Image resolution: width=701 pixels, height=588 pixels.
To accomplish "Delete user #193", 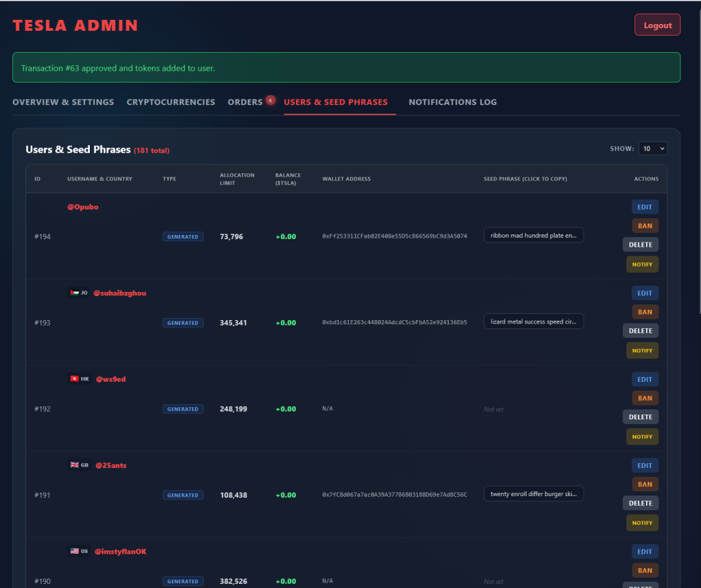I will coord(640,331).
